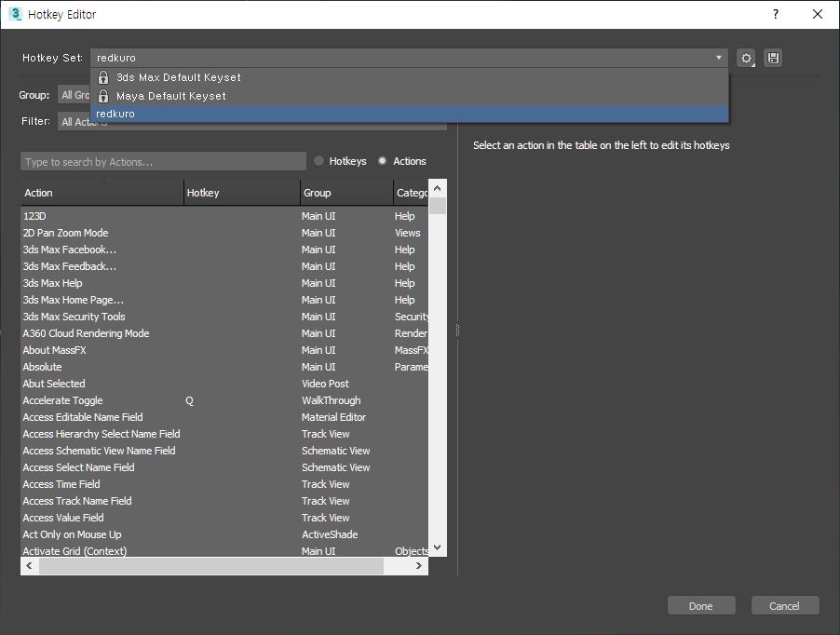The width and height of the screenshot is (840, 635).
Task: Select the 3ds Max Feedback... action
Action: (224, 266)
